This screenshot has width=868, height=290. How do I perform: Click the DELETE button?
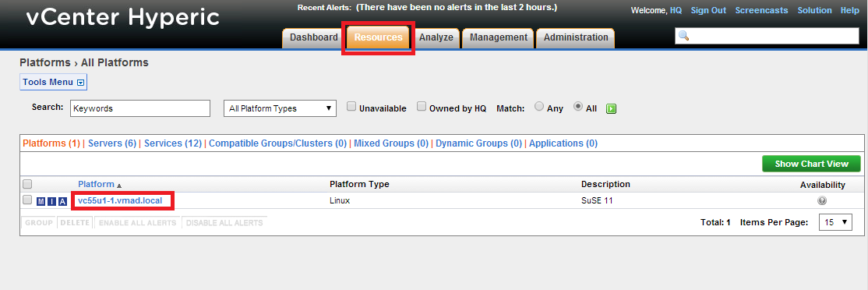[75, 223]
